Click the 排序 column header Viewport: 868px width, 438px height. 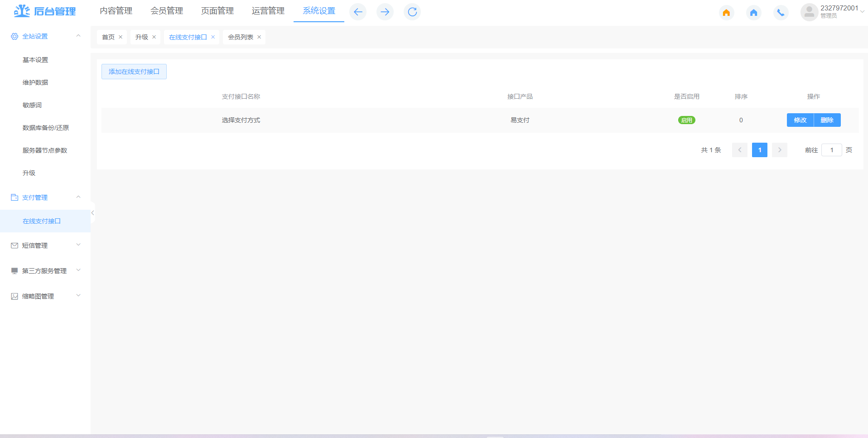tap(741, 96)
